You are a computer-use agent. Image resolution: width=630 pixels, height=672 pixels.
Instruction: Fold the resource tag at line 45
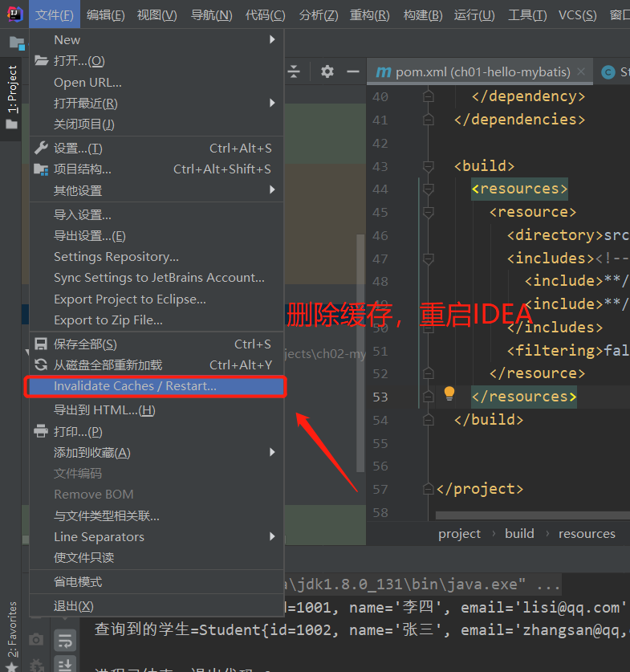[428, 212]
